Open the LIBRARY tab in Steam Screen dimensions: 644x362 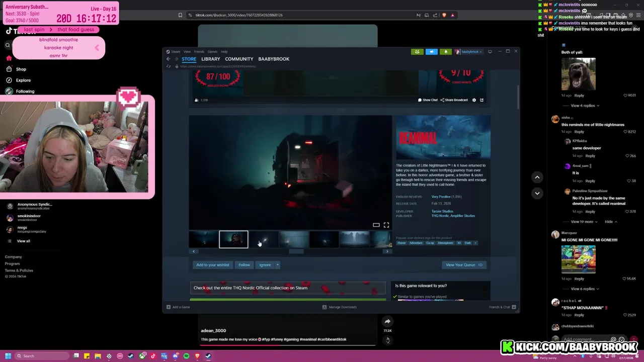coord(210,59)
